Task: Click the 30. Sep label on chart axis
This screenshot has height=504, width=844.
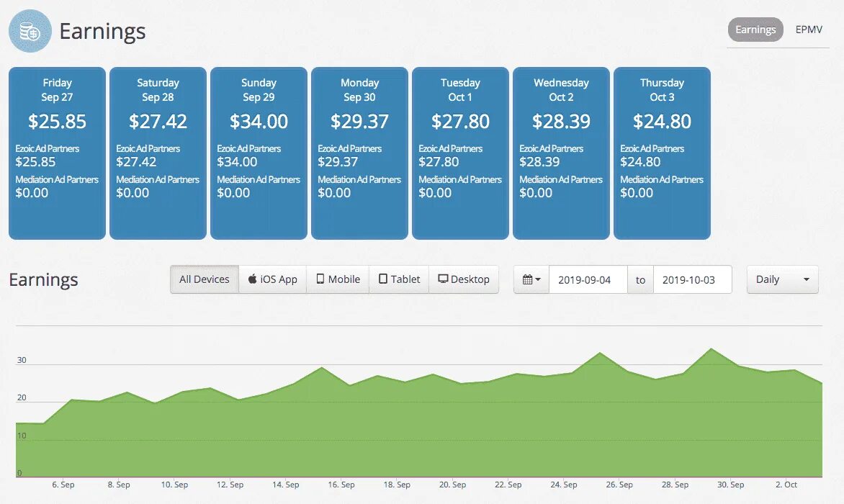Action: click(x=729, y=485)
